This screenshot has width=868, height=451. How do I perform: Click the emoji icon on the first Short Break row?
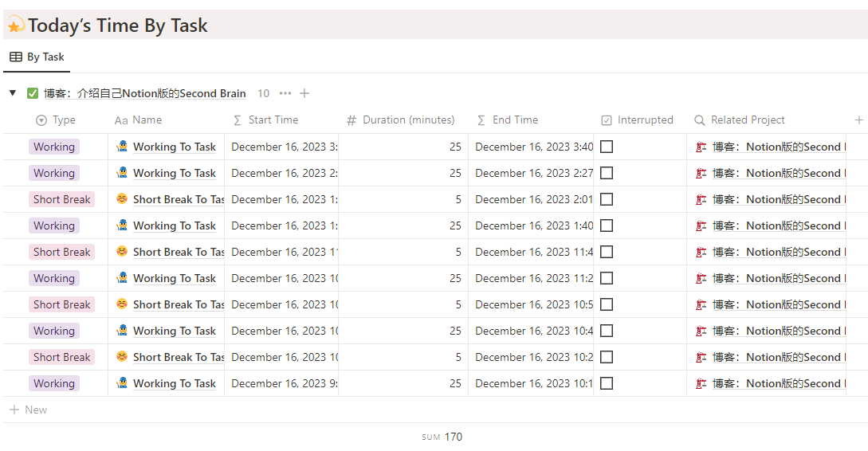click(x=122, y=199)
